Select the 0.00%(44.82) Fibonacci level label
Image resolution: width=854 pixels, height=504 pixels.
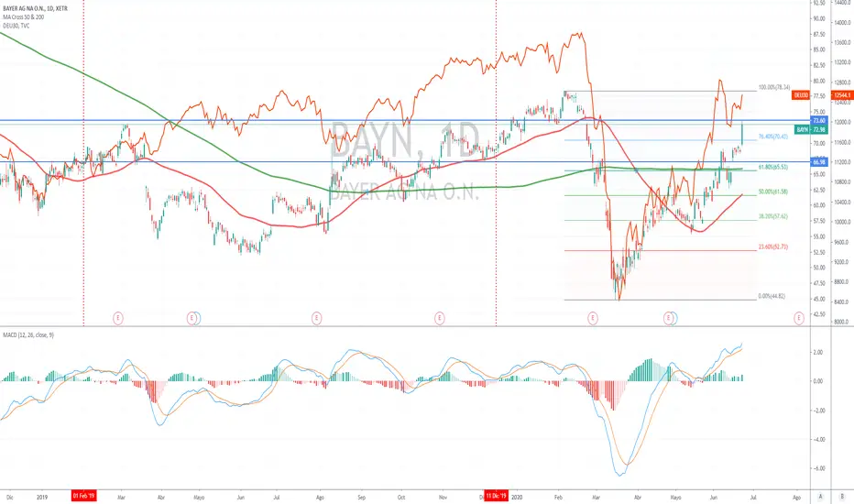[x=772, y=296]
